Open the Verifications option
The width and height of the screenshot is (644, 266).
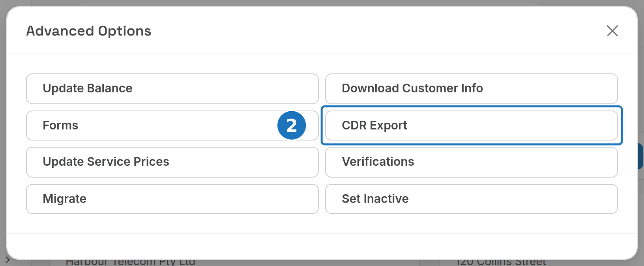[x=472, y=162]
